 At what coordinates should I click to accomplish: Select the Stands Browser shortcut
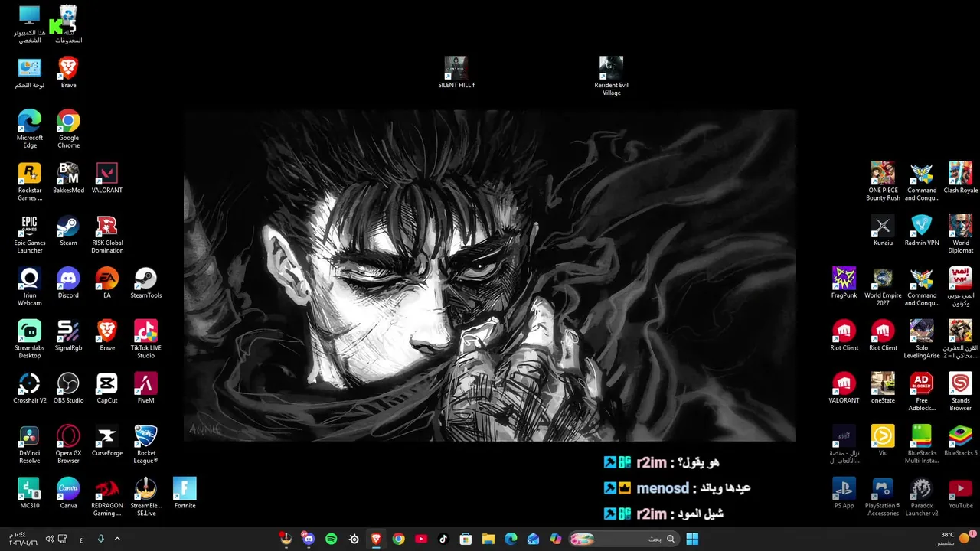pos(960,392)
